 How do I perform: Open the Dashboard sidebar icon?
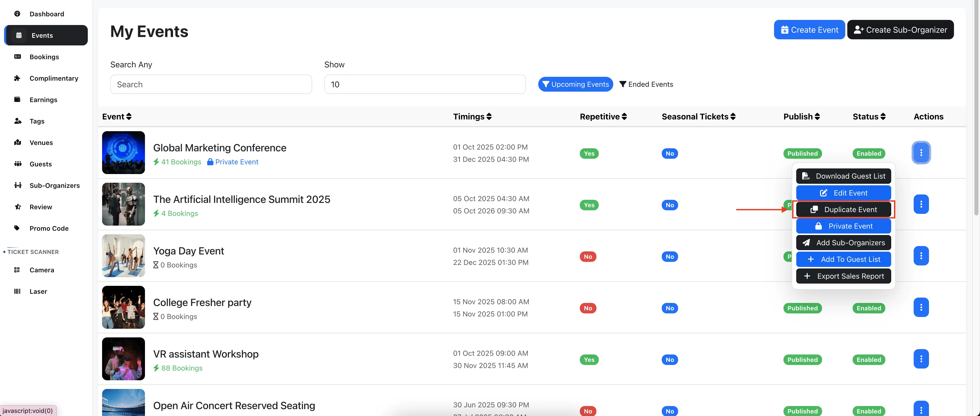tap(17, 14)
